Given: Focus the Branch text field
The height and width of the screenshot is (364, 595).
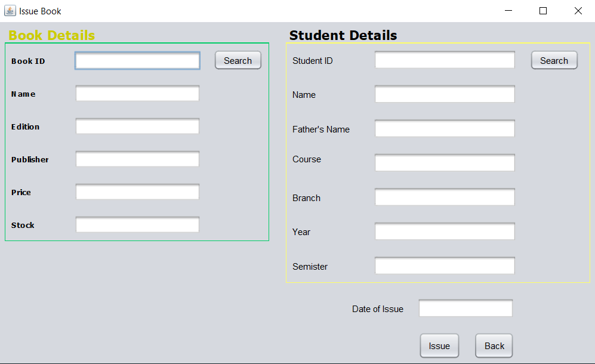Looking at the screenshot, I should (x=445, y=198).
